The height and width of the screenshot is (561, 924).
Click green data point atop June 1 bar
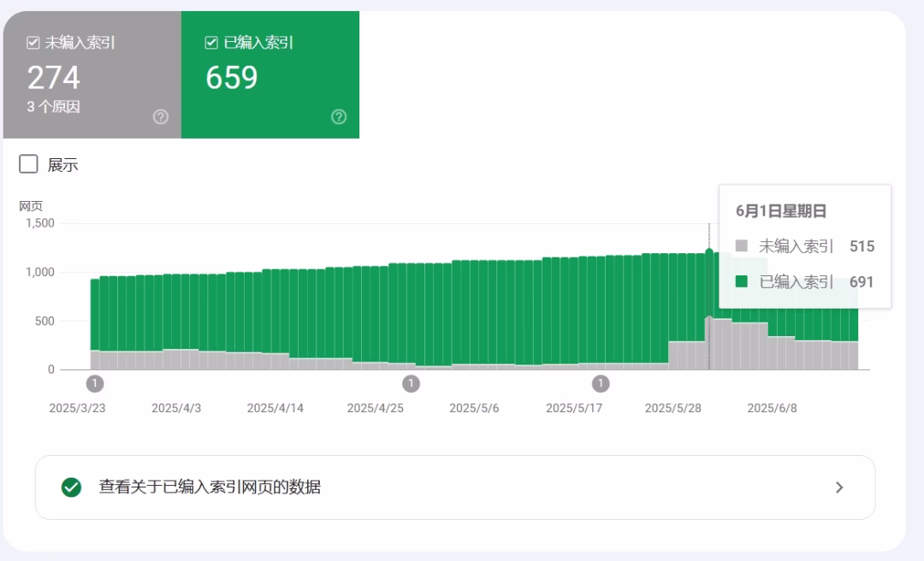point(708,251)
